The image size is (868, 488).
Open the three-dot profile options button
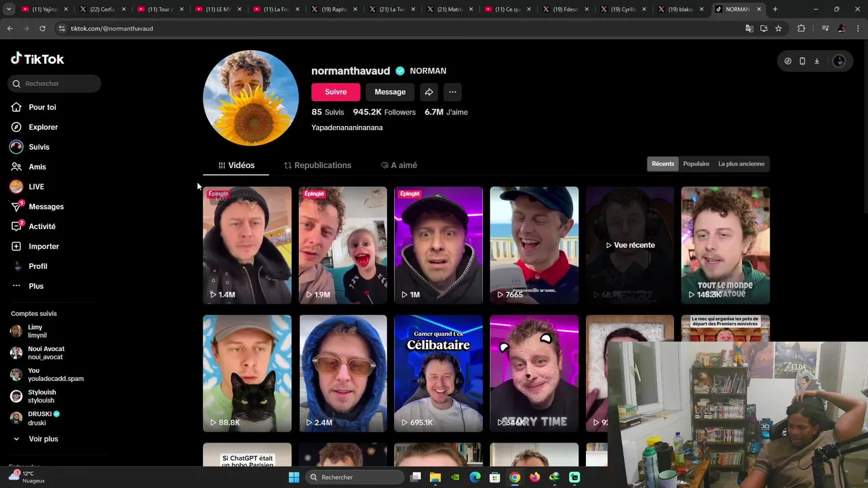point(452,92)
